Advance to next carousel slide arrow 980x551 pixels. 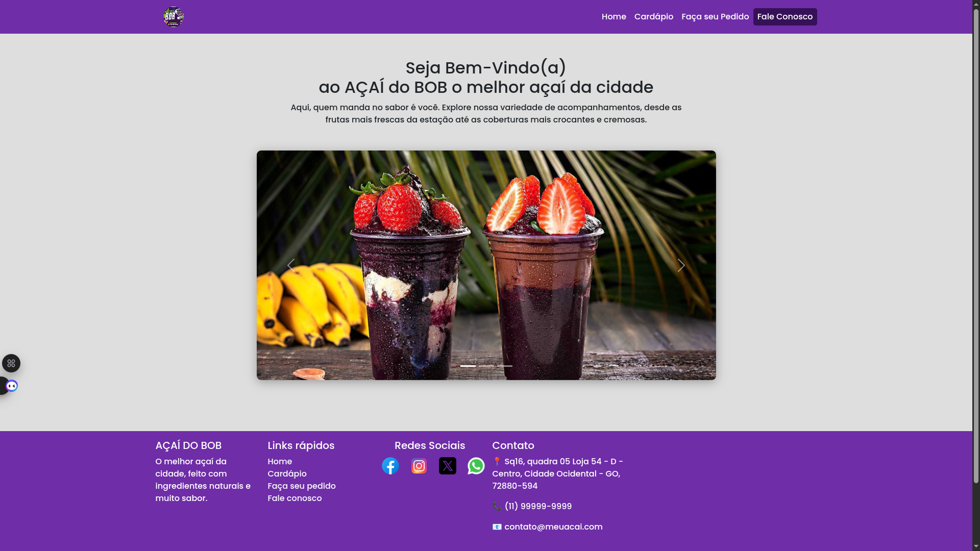[x=681, y=265]
